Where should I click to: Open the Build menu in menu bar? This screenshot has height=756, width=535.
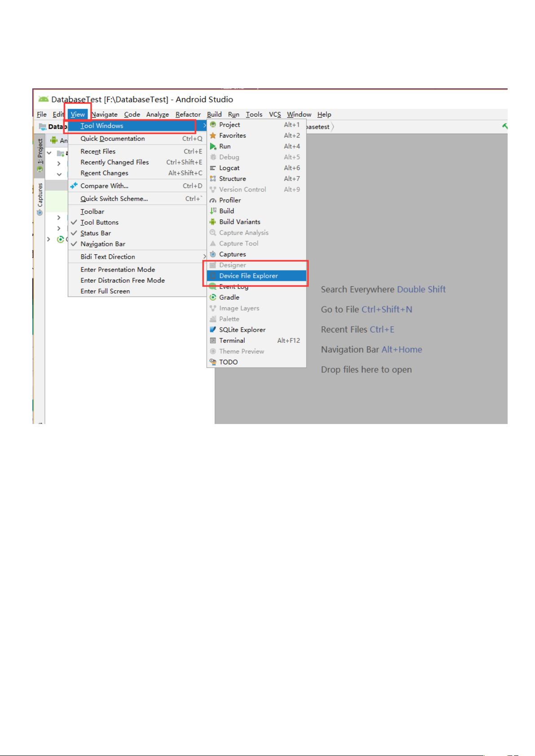[x=214, y=114]
